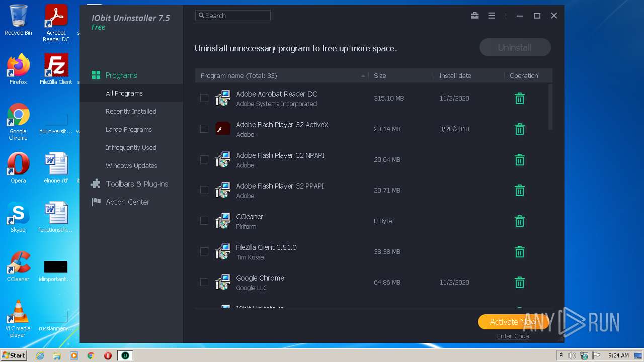Click Internet Explorer taskbar icon
The width and height of the screenshot is (644, 362).
(40, 355)
